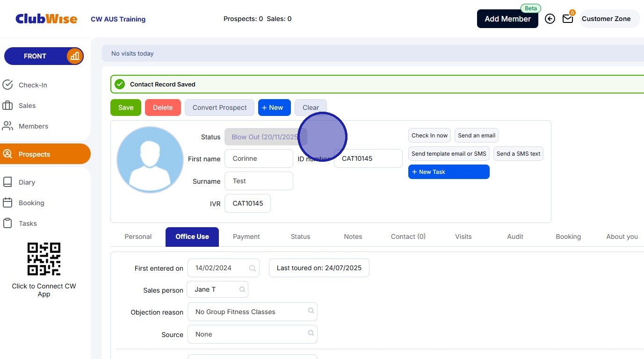The height and width of the screenshot is (359, 644).
Task: Click the Diary book icon
Action: coord(7,182)
